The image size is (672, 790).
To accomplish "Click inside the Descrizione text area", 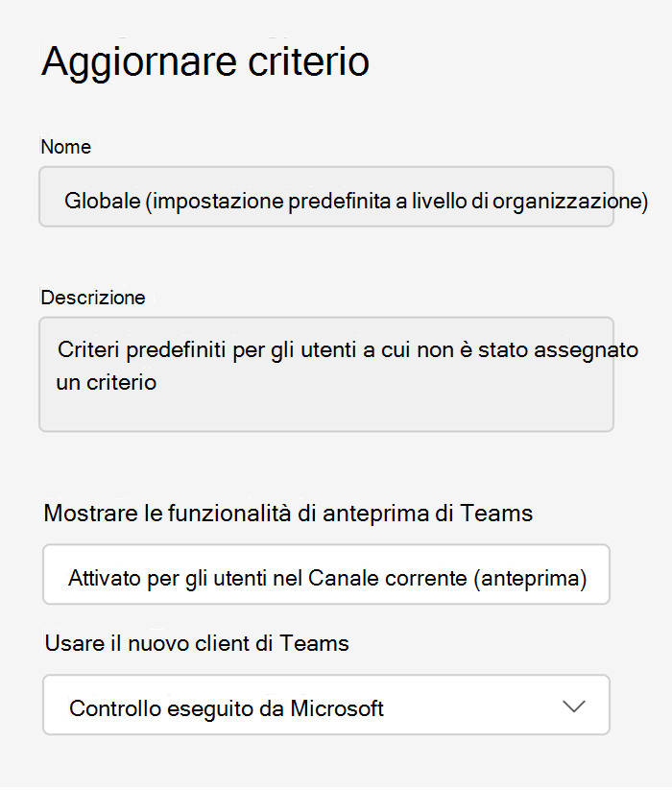I will [326, 374].
